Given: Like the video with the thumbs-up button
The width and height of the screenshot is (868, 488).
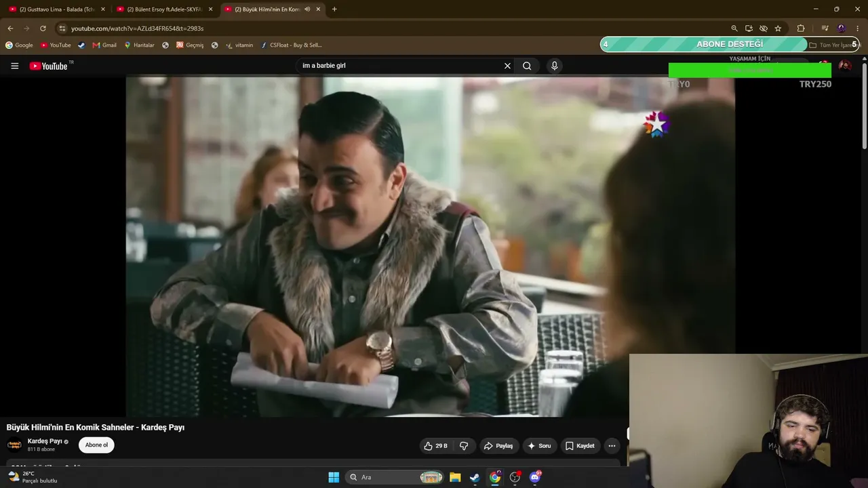Looking at the screenshot, I should click(435, 446).
